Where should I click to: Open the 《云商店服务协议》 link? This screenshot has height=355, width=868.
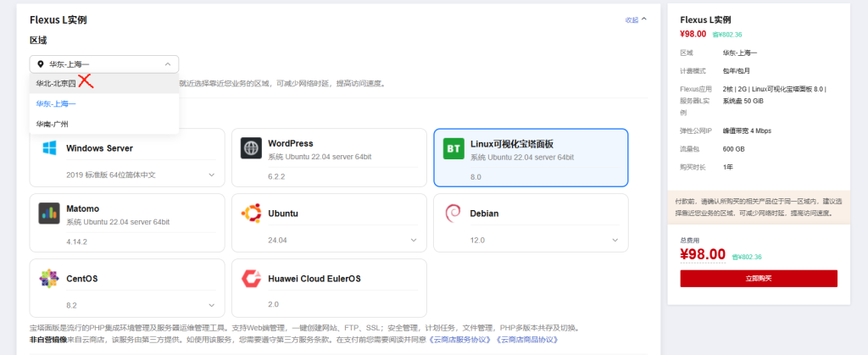[x=459, y=339]
